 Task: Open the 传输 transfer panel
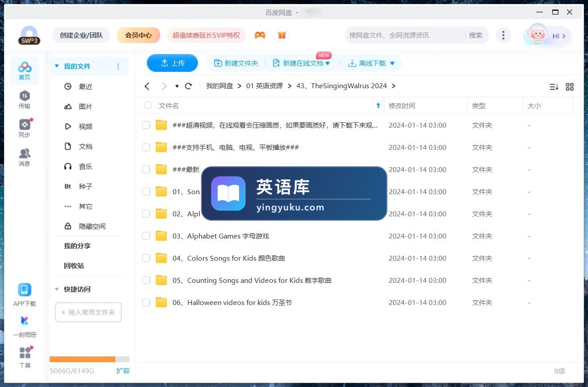point(24,100)
